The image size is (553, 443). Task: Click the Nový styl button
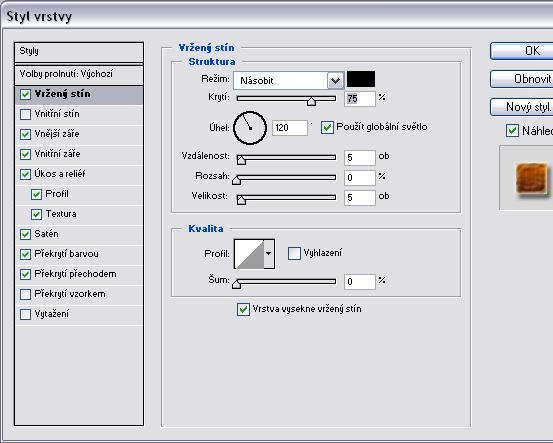(522, 107)
